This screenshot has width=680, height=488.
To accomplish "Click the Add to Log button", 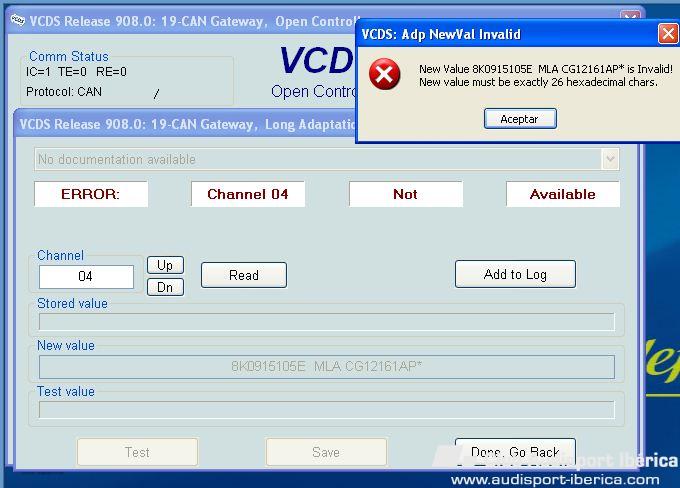I will (515, 274).
